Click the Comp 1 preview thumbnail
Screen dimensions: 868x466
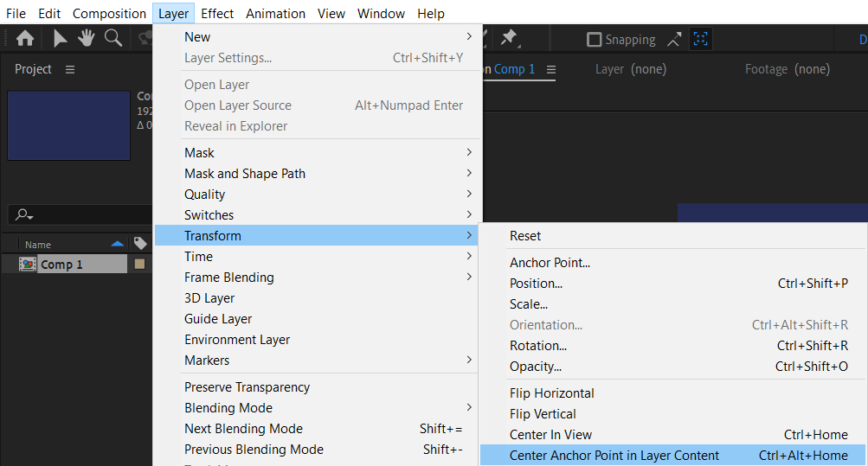point(68,126)
